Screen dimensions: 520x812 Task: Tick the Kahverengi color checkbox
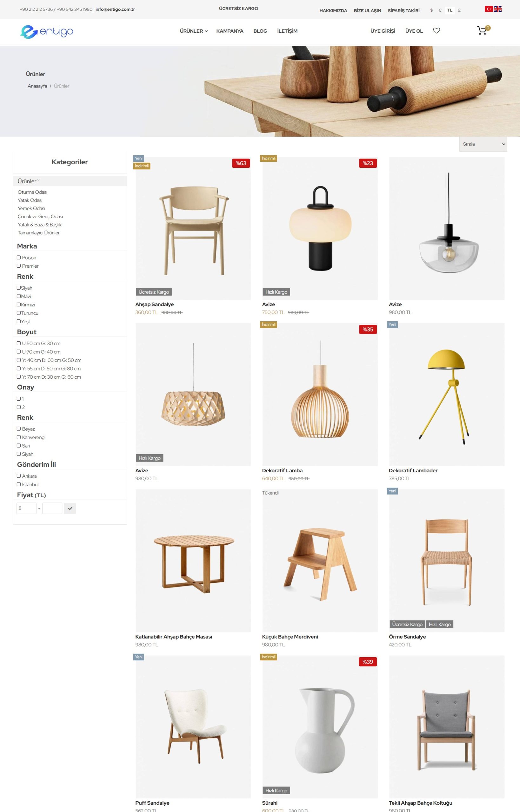coord(19,437)
